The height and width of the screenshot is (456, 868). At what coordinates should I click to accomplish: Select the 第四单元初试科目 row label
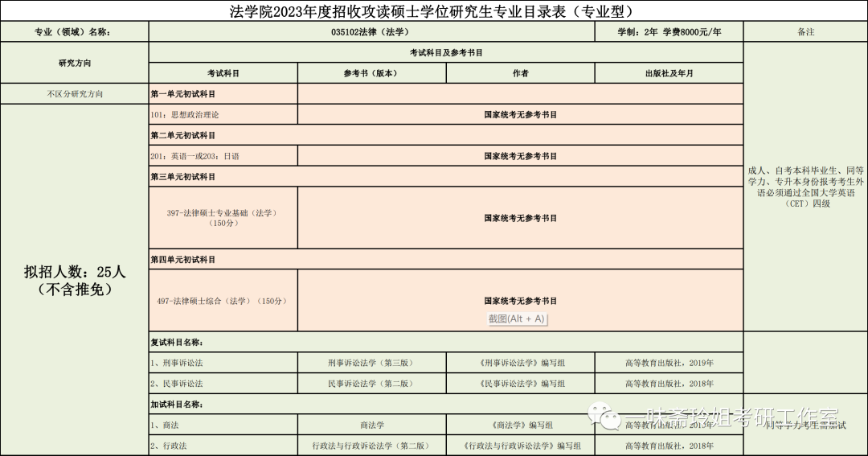tap(183, 259)
